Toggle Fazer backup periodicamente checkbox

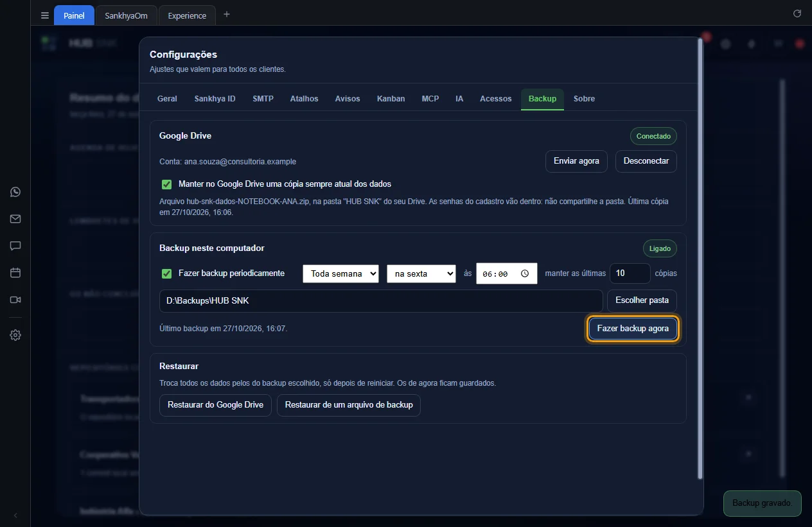coord(167,273)
